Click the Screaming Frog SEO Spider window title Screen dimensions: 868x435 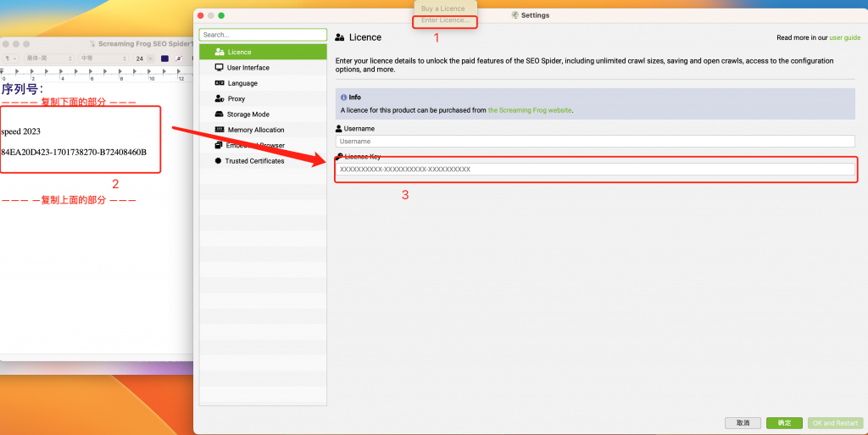coord(146,44)
